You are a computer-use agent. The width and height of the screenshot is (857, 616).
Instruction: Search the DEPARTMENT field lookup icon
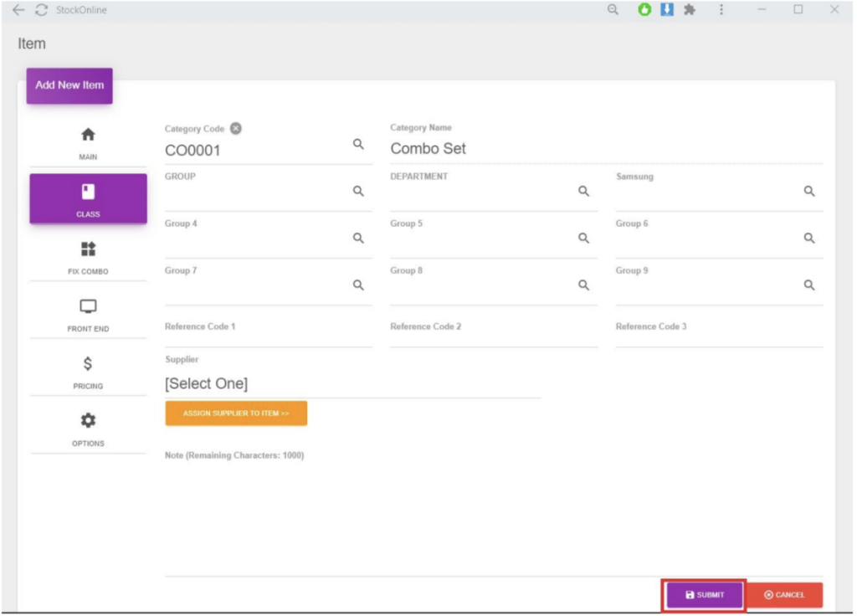(x=584, y=191)
